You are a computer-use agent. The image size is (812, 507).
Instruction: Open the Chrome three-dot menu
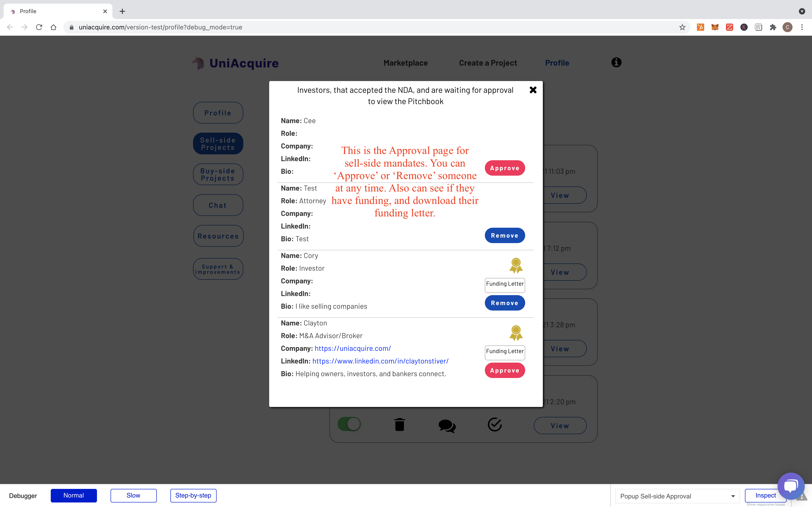(x=802, y=27)
